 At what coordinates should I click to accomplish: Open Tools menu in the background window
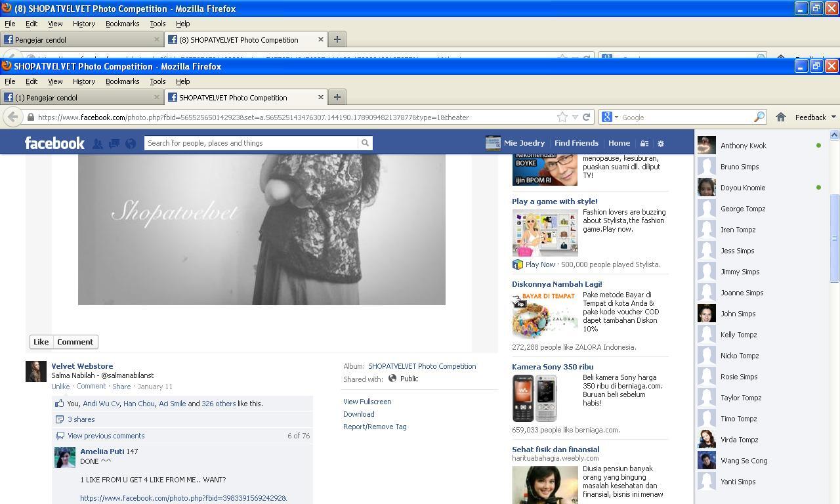tap(157, 24)
